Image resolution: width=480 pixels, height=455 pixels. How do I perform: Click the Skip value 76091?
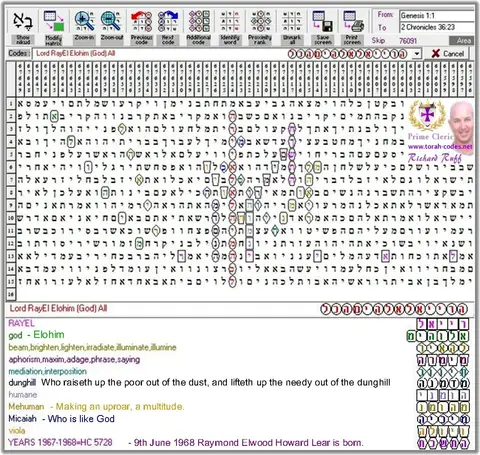[x=408, y=41]
